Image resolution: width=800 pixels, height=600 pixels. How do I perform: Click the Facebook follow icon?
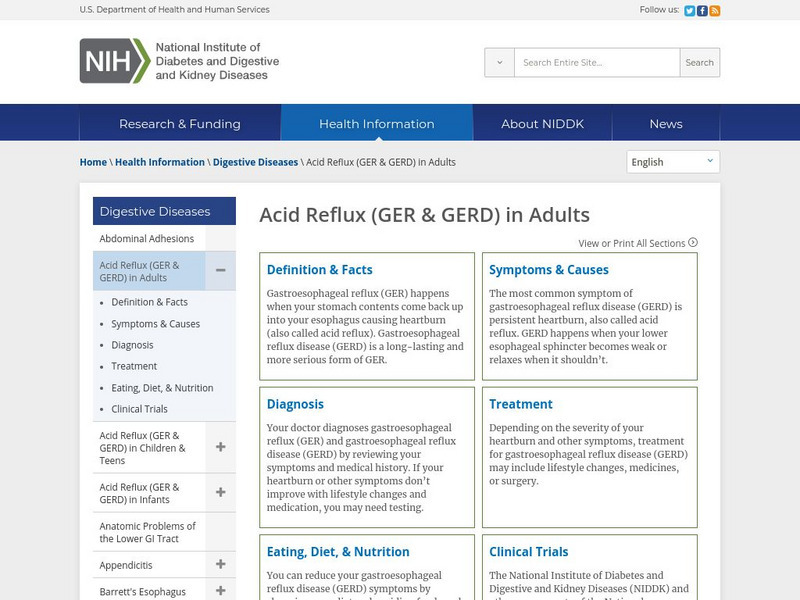click(702, 10)
